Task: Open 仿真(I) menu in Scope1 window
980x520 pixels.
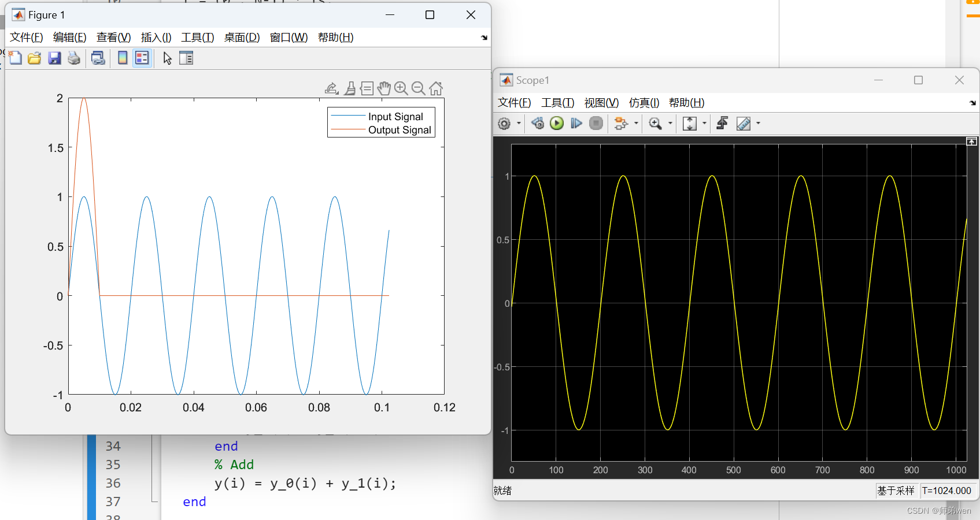Action: (x=644, y=103)
